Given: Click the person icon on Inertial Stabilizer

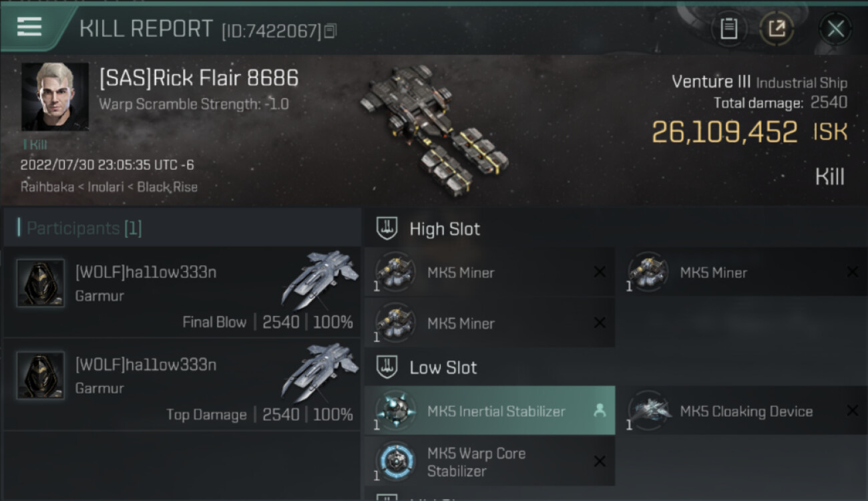Looking at the screenshot, I should click(x=600, y=411).
